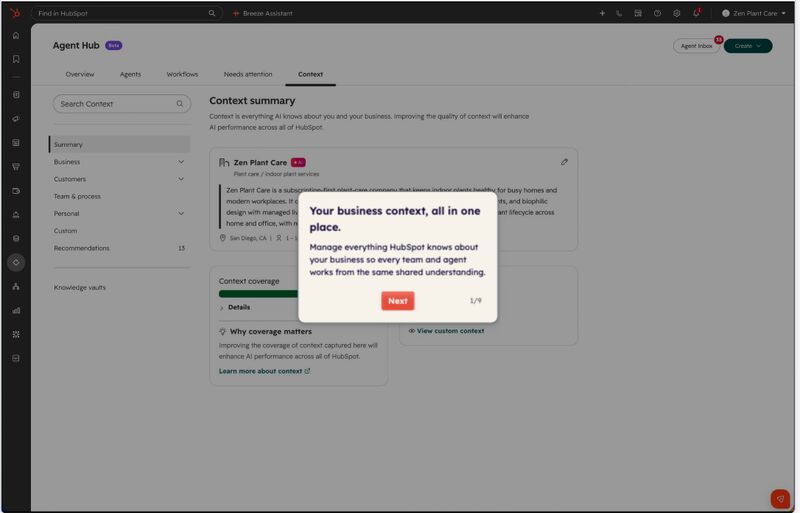
Task: Open the sparkle grid sidebar icon
Action: click(16, 334)
